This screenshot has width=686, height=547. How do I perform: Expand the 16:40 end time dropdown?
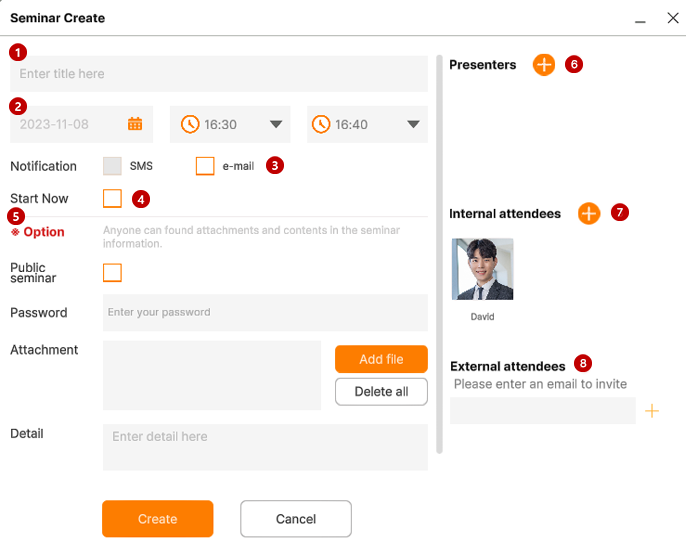click(x=413, y=124)
